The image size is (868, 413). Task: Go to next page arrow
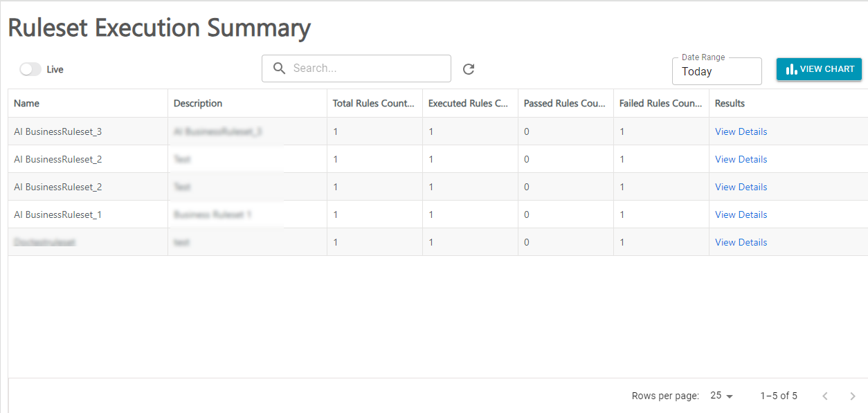(x=853, y=396)
